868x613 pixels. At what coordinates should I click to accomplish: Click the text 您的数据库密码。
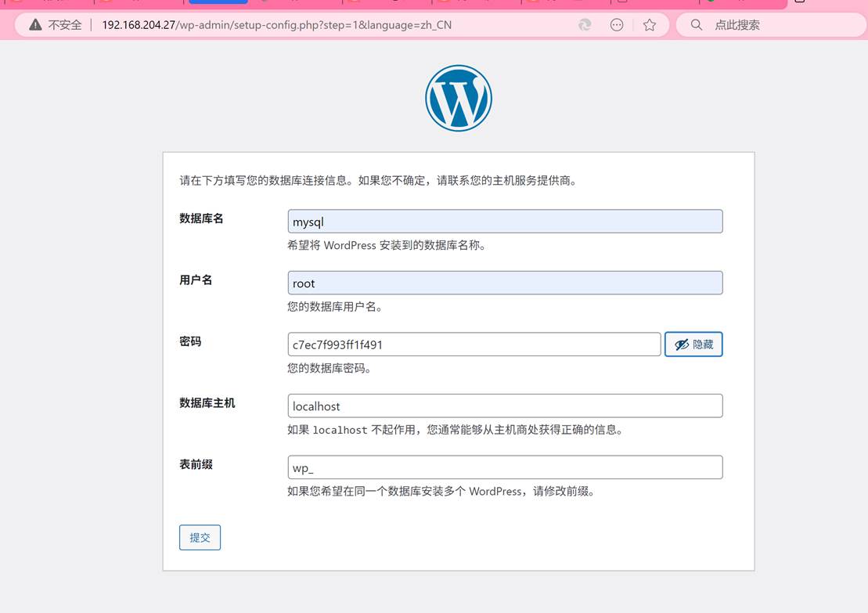pyautogui.click(x=329, y=368)
